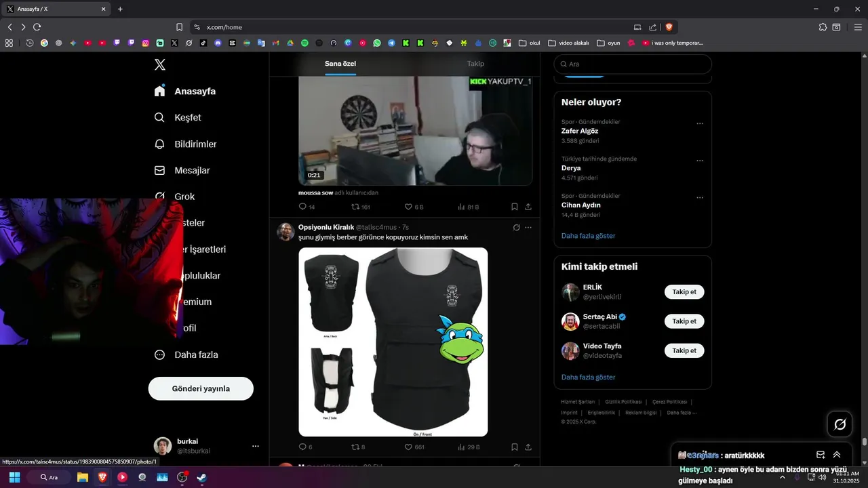
Task: Bookmark this page in address bar
Action: click(x=179, y=27)
